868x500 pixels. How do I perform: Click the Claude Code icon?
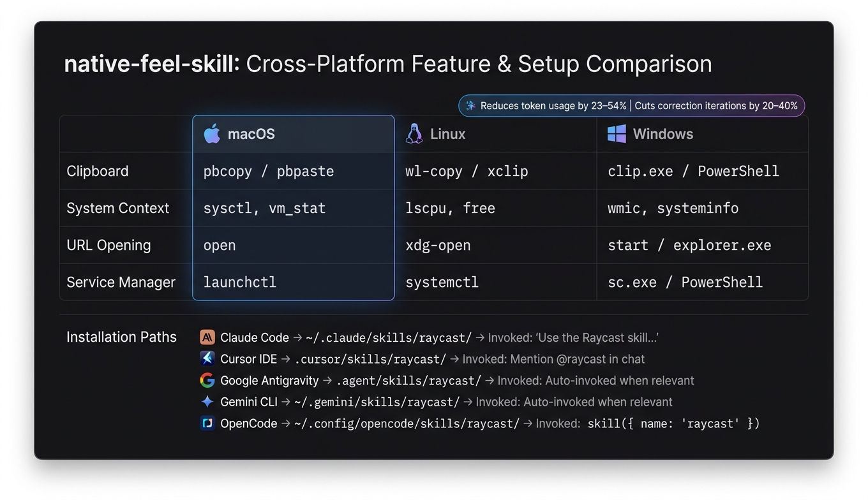click(x=207, y=337)
